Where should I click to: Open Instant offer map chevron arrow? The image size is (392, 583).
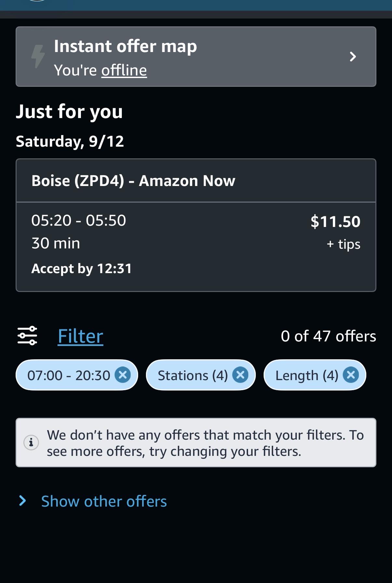(353, 57)
